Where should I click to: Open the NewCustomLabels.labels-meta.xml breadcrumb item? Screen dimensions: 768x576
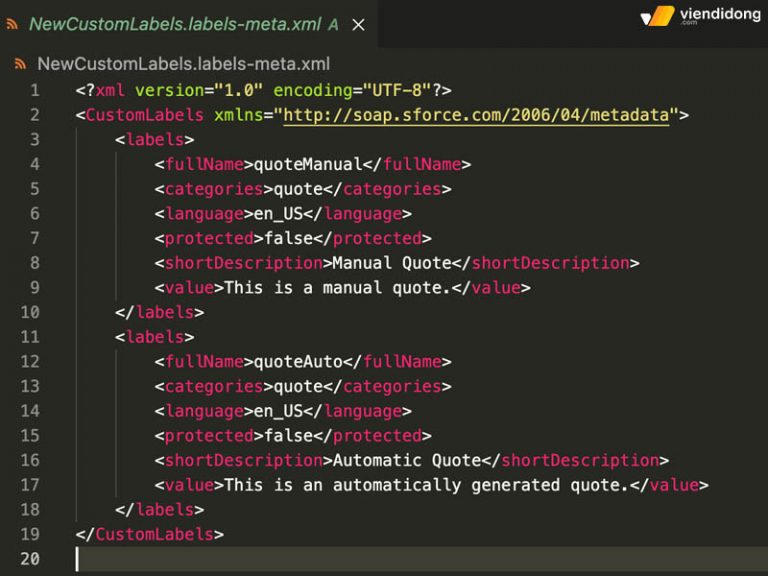point(183,65)
